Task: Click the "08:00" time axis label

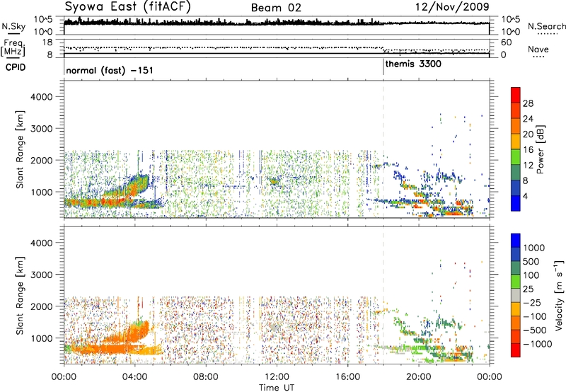Action: pos(206,377)
